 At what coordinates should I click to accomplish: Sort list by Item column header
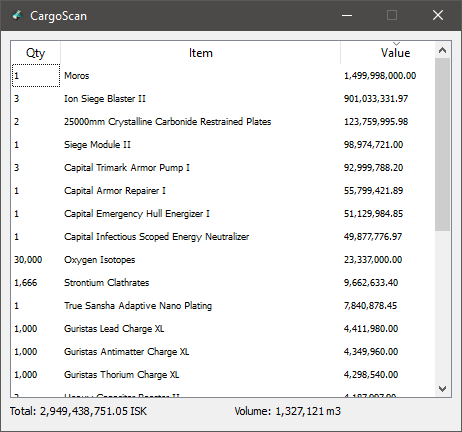200,53
